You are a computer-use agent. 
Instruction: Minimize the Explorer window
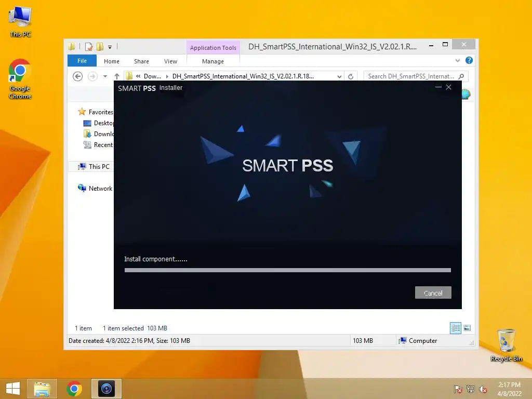click(431, 45)
